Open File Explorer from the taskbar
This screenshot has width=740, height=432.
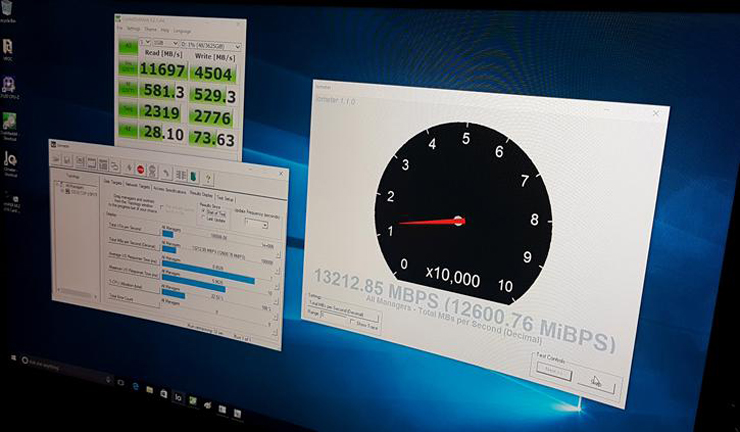[x=150, y=390]
